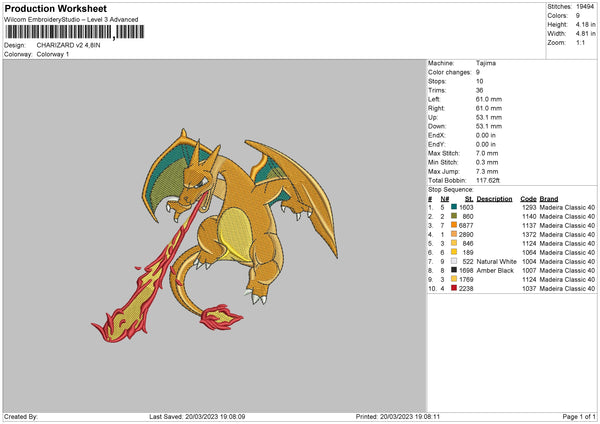Image resolution: width=600 pixels, height=424 pixels.
Task: Click the Natural White color swatch
Action: pyautogui.click(x=454, y=261)
